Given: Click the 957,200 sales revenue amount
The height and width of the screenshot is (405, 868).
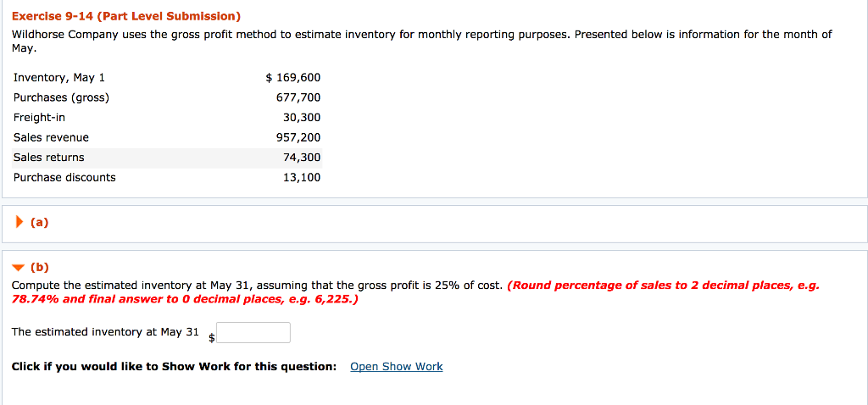Looking at the screenshot, I should click(298, 137).
